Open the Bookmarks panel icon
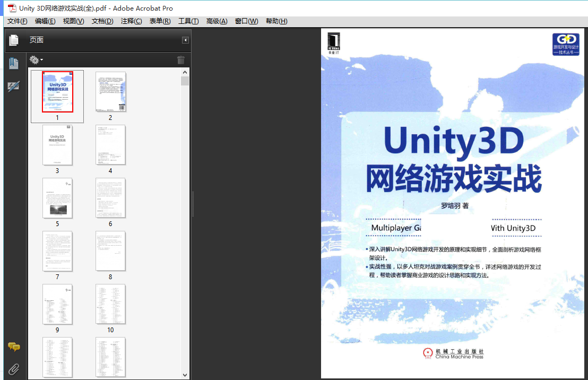This screenshot has height=380, width=588. (x=13, y=63)
